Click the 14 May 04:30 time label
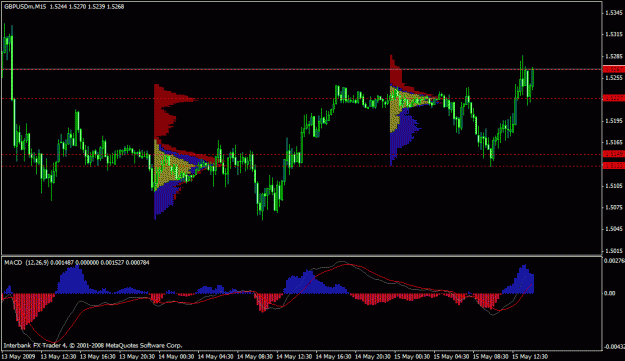This screenshot has height=361, width=625. (216, 357)
